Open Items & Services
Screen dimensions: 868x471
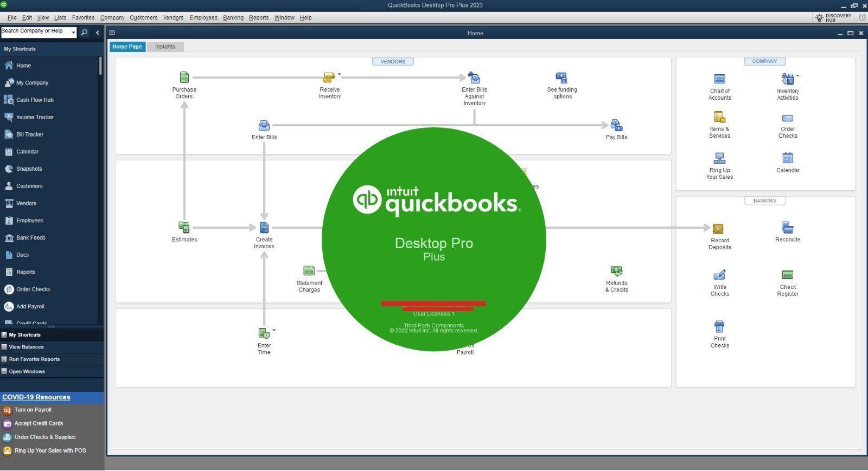719,117
